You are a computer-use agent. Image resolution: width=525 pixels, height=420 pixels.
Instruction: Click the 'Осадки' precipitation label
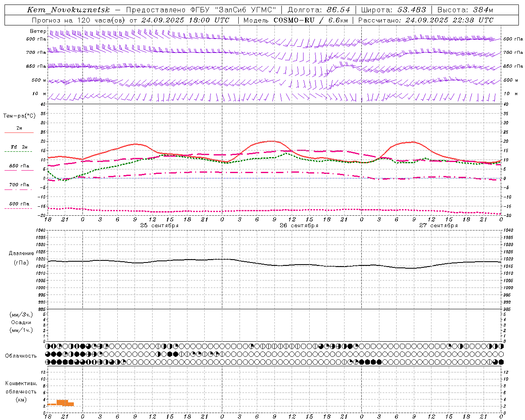[21, 322]
